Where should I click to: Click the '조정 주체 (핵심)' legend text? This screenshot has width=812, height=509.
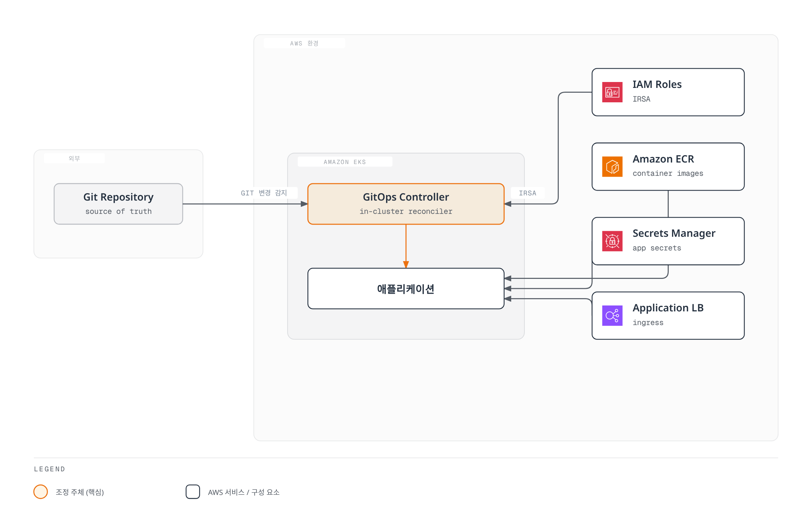[x=80, y=492]
